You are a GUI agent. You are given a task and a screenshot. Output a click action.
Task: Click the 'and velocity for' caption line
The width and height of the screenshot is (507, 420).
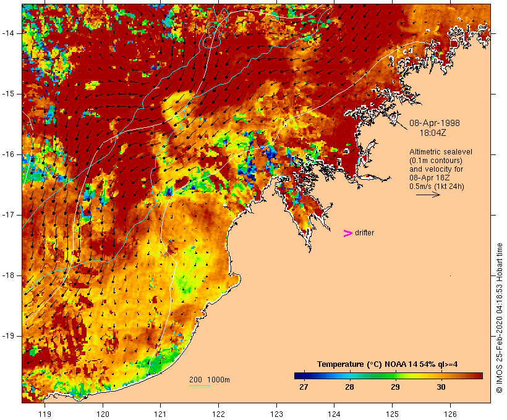[x=436, y=169]
